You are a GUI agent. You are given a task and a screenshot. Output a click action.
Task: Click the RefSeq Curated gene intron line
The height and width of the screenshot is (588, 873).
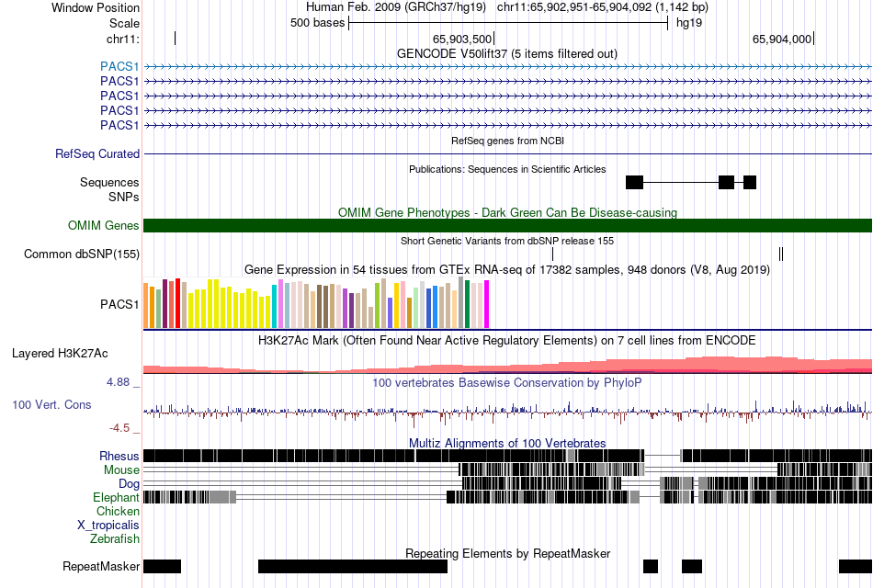[x=507, y=153]
